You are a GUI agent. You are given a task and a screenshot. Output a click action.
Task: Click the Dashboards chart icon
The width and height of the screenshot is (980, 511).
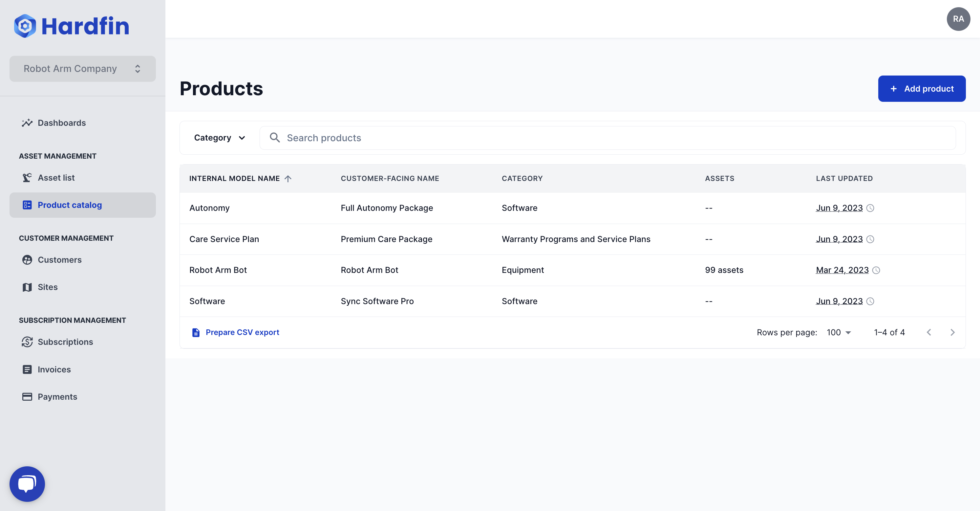tap(27, 122)
